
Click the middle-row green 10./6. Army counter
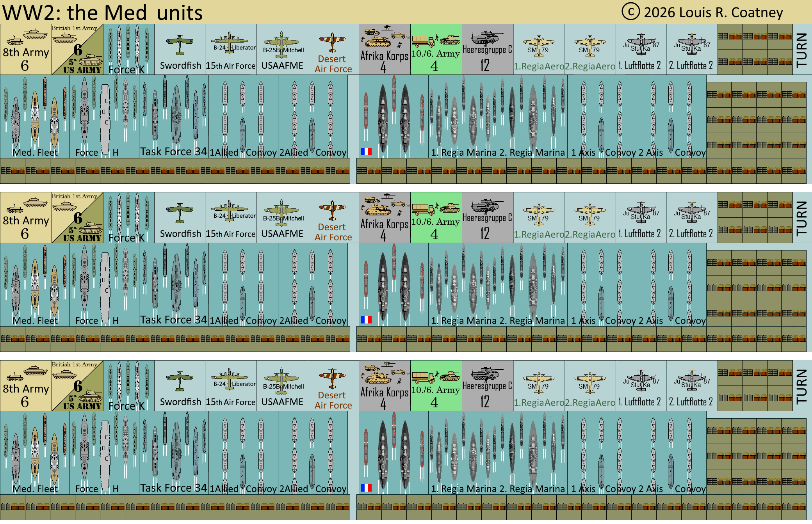tap(436, 218)
